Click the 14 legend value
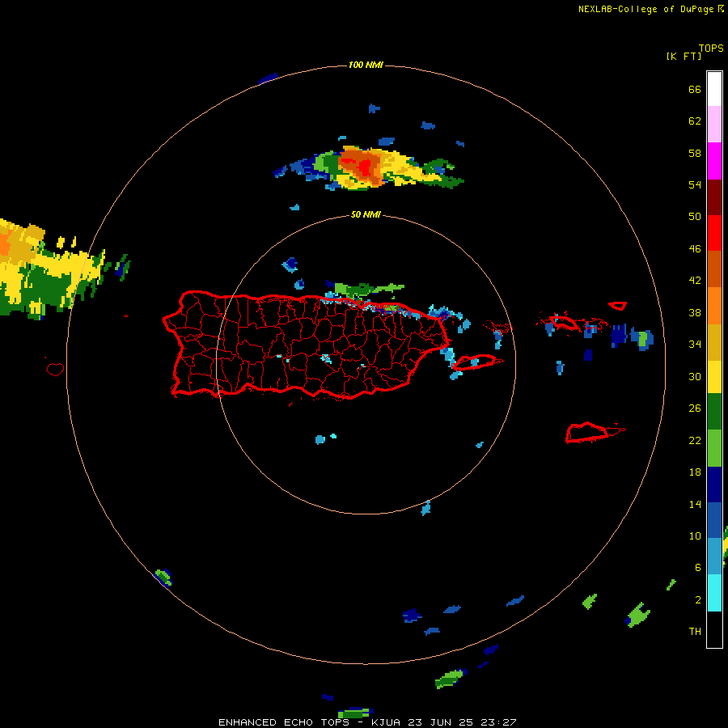 click(695, 504)
